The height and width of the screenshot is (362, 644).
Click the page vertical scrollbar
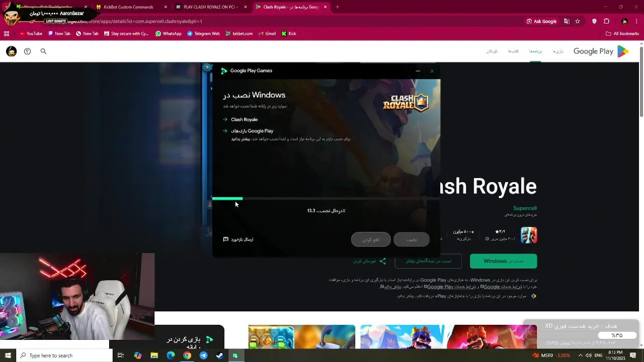point(641,83)
